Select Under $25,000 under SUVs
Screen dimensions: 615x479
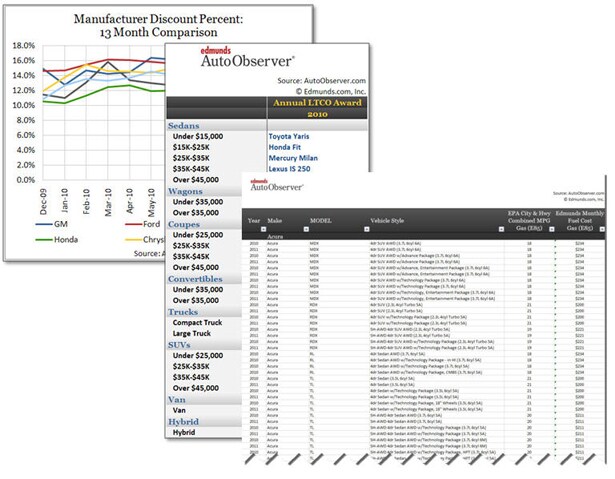point(198,355)
